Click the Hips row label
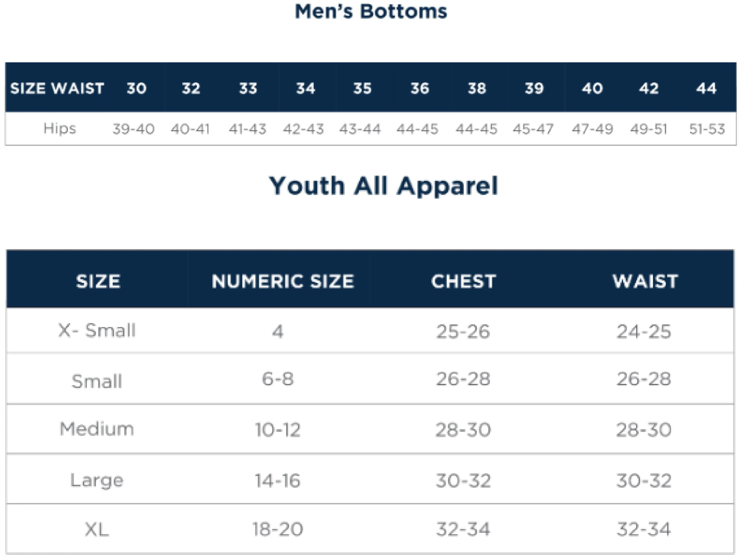The height and width of the screenshot is (560, 741). tap(60, 129)
